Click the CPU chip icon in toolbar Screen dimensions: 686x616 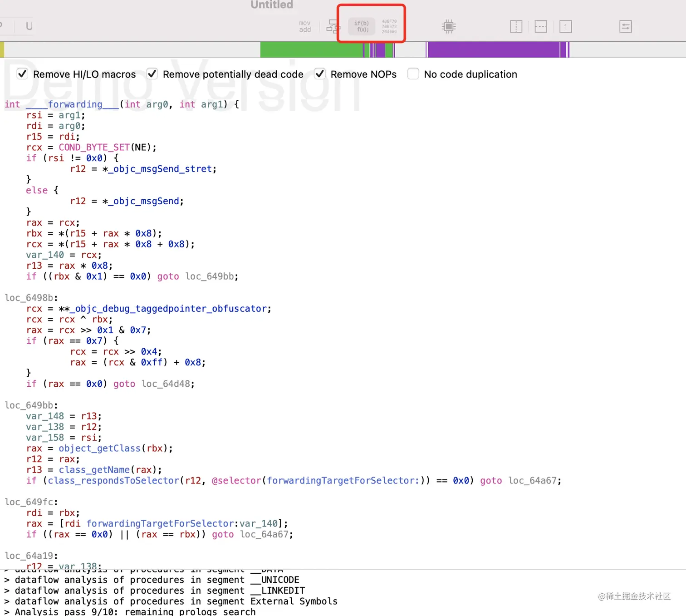(449, 26)
